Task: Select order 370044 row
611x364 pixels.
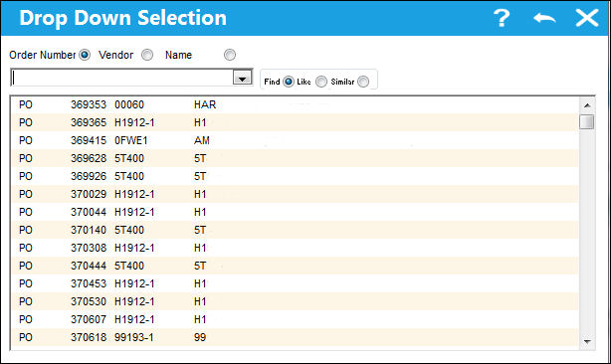Action: (x=295, y=212)
